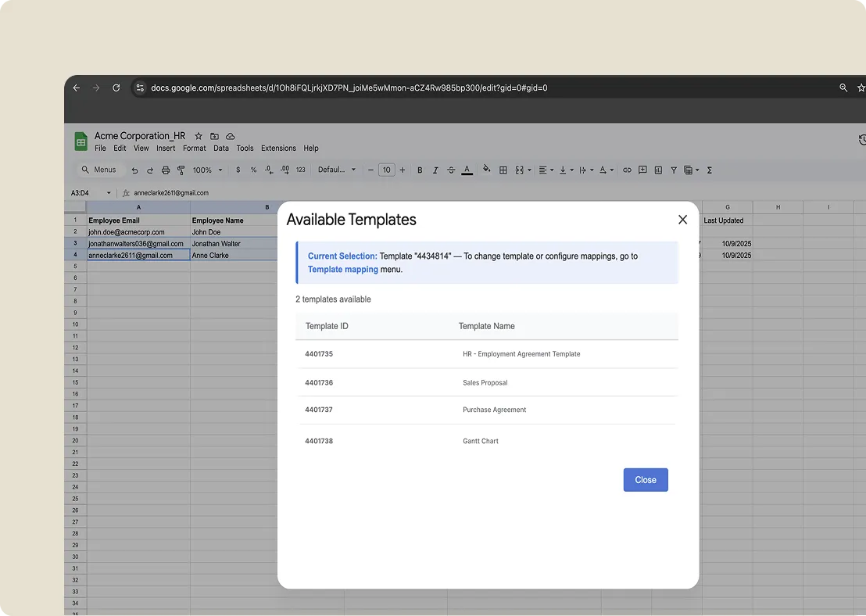866x616 pixels.
Task: Undo the last action
Action: point(134,170)
